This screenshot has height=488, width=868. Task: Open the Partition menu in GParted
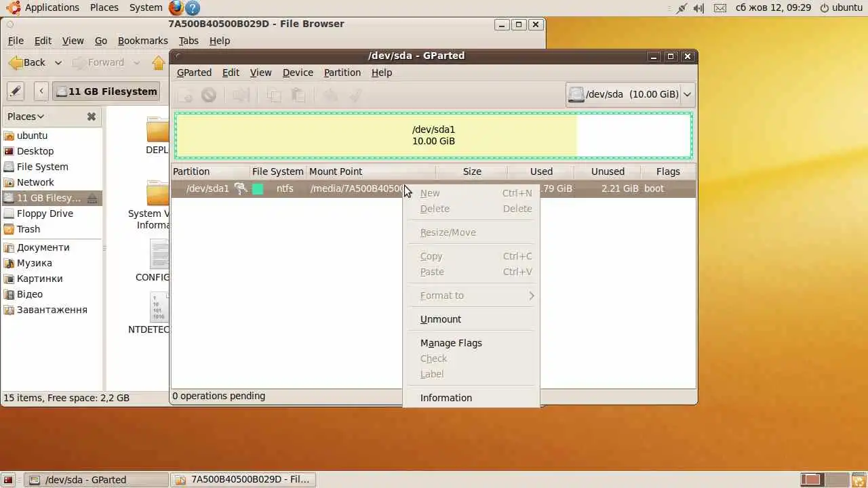click(342, 73)
